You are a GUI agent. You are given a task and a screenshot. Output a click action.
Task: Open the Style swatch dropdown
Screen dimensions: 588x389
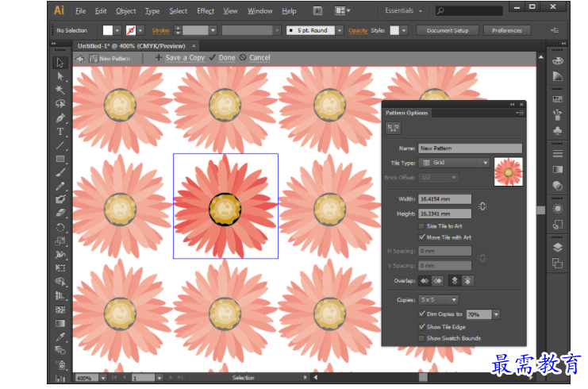click(x=404, y=30)
